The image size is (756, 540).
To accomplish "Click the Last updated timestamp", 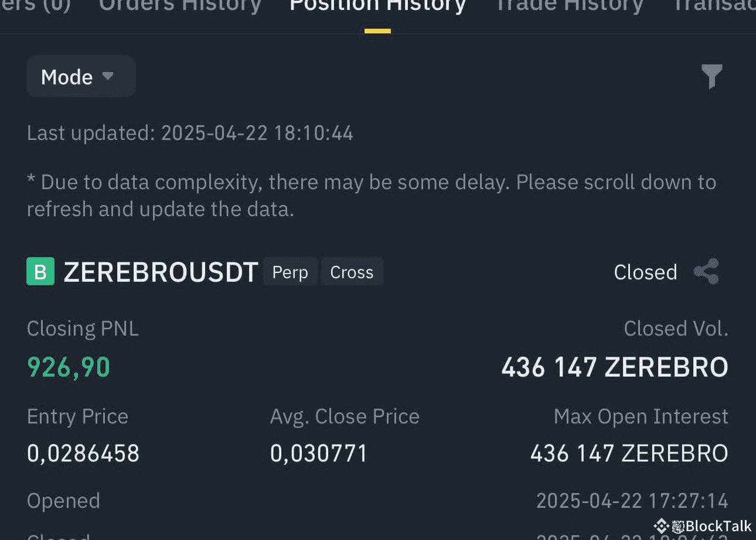I will click(190, 134).
